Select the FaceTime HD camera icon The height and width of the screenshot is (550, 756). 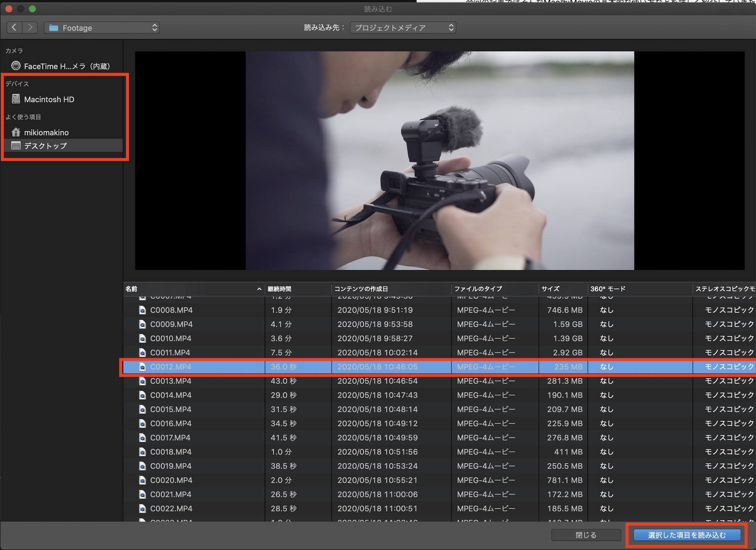(x=16, y=66)
